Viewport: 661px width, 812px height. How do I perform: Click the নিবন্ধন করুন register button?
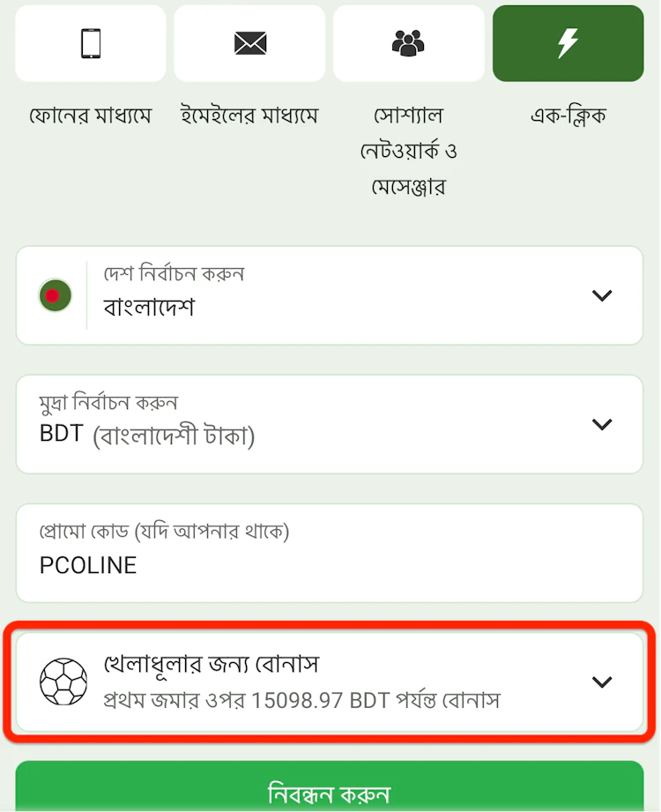[330, 786]
